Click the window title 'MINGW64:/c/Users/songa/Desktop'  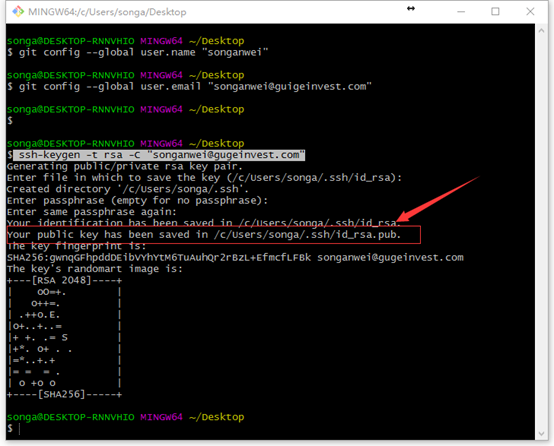coord(107,12)
